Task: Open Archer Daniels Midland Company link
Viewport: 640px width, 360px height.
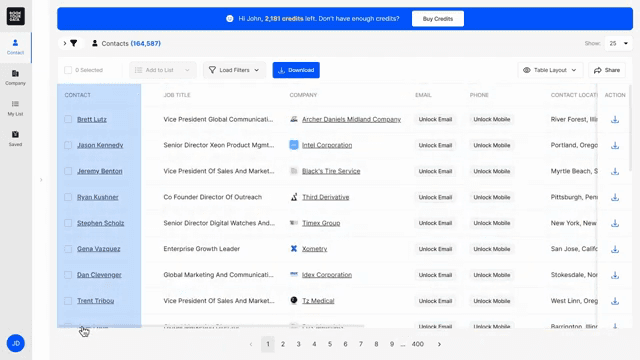Action: click(x=351, y=119)
